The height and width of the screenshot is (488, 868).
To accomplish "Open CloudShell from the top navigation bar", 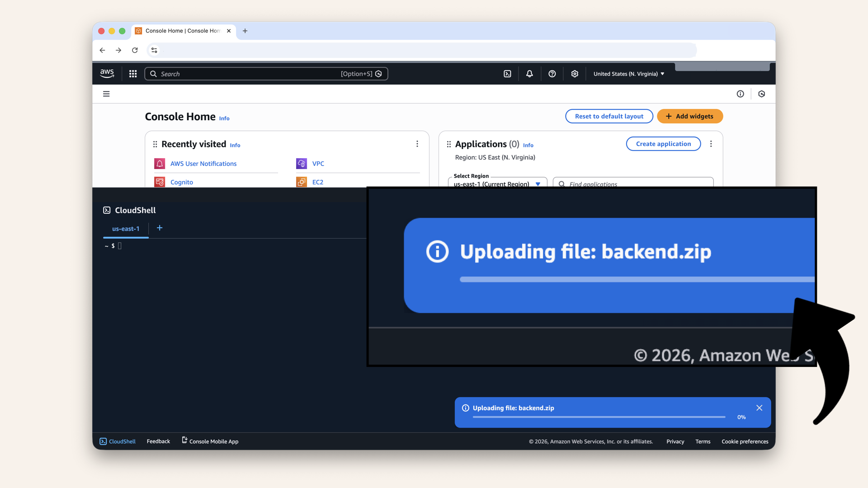I will [x=507, y=74].
